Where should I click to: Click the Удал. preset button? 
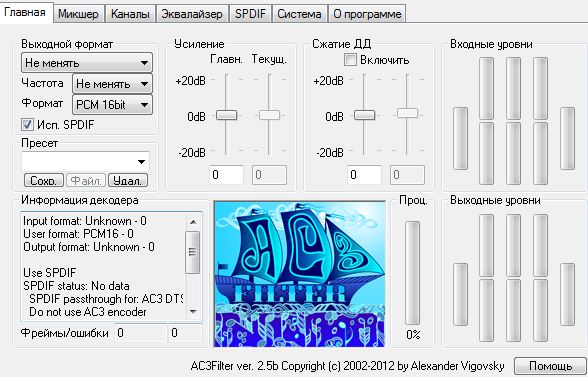(x=128, y=180)
